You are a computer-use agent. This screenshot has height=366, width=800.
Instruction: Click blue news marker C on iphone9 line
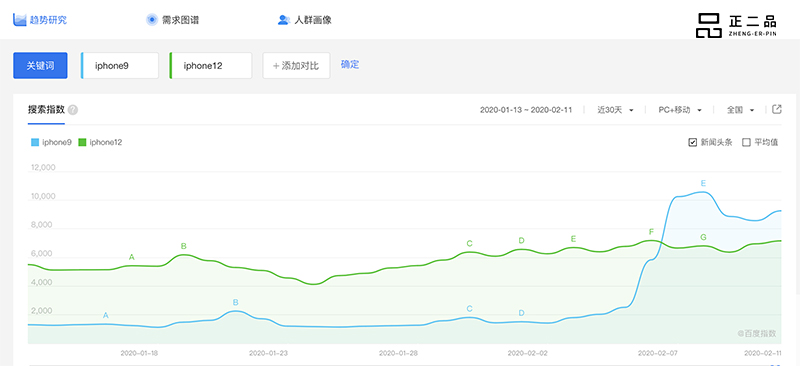(x=469, y=309)
